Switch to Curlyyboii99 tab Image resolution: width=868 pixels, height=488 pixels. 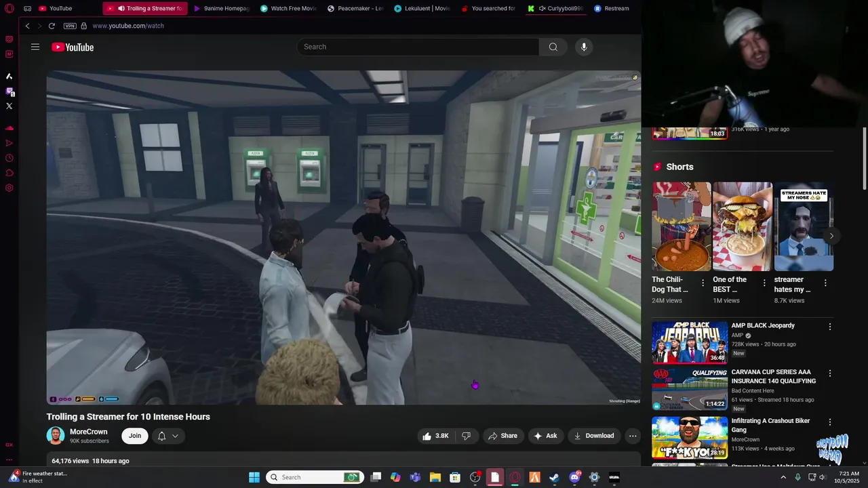pos(555,9)
